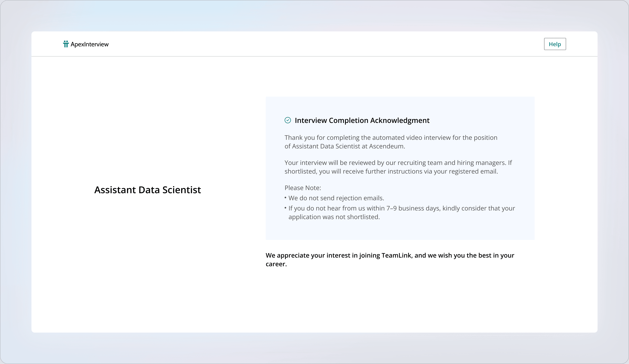Click bullet dot before business days note
Image resolution: width=629 pixels, height=364 pixels.
285,208
